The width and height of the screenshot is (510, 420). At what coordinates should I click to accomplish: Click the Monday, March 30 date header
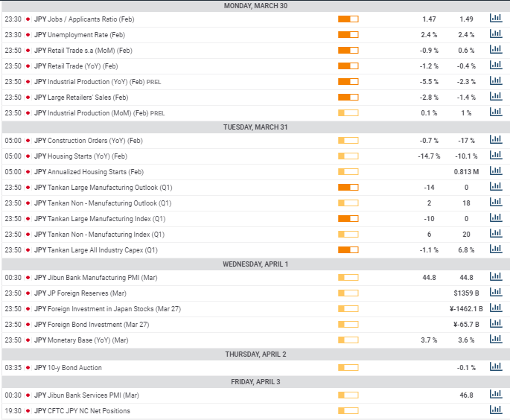pos(255,6)
